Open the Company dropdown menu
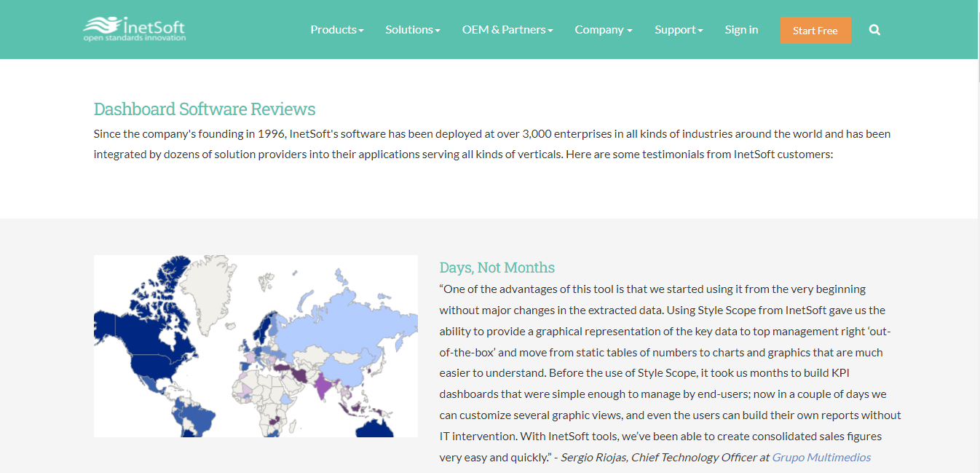This screenshot has height=473, width=980. tap(604, 30)
